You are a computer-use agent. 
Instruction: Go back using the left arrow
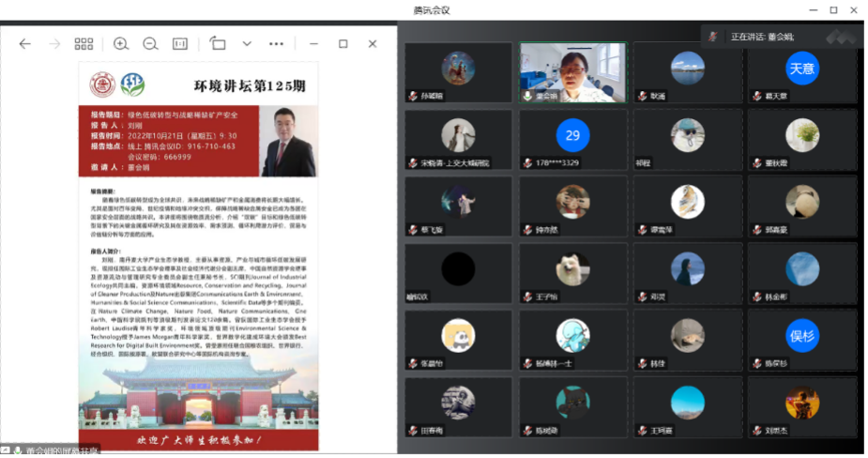(x=25, y=44)
